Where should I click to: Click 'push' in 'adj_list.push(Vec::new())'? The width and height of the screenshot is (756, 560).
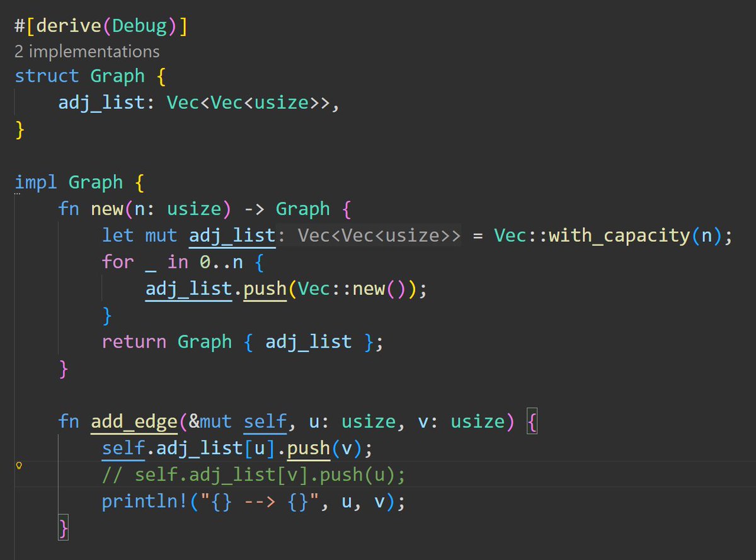(265, 289)
